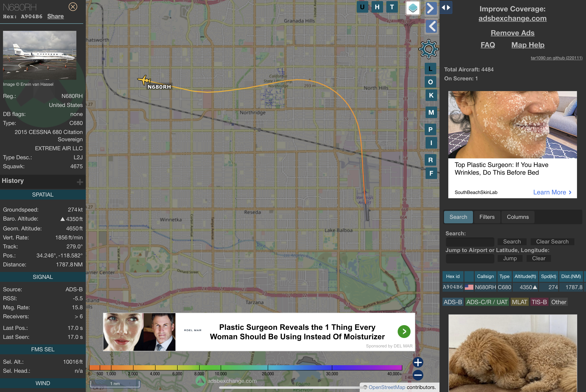
Task: Click Share link for N680RH
Action: tap(56, 16)
